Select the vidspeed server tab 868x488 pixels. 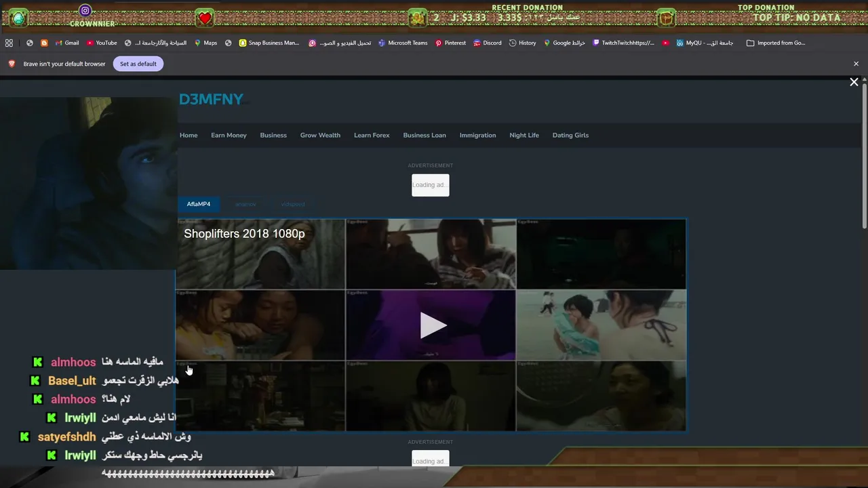tap(293, 204)
